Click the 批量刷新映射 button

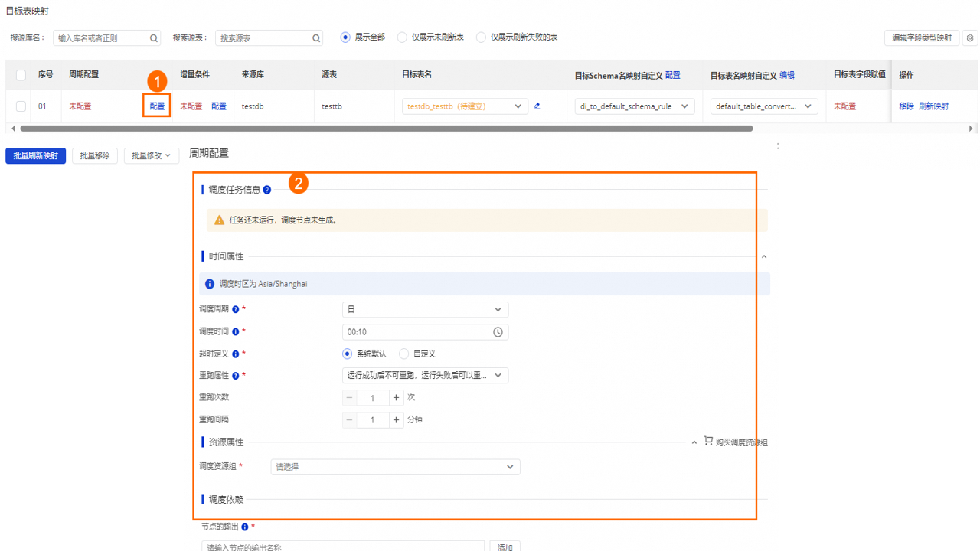tap(36, 156)
